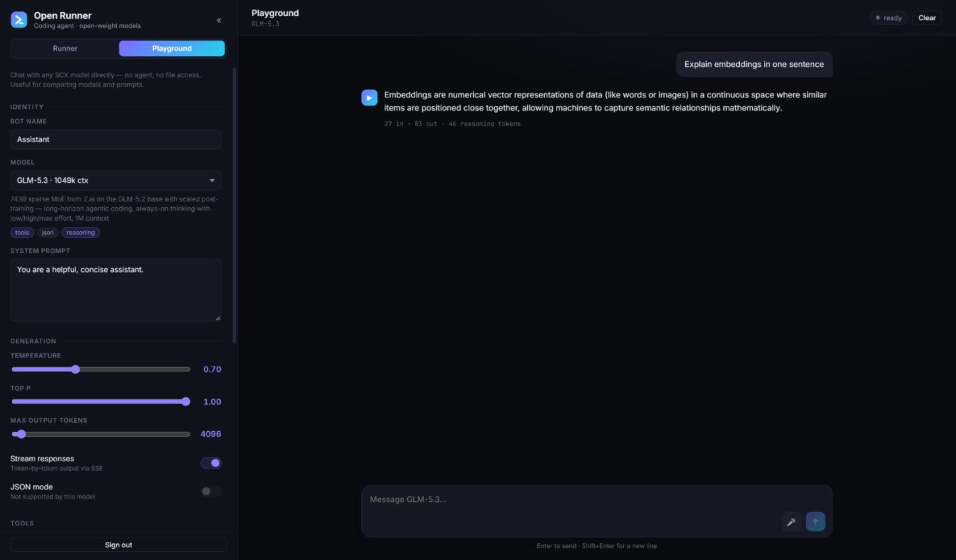This screenshot has height=560, width=956.
Task: Click the wrench tools icon in the message box
Action: 791,522
